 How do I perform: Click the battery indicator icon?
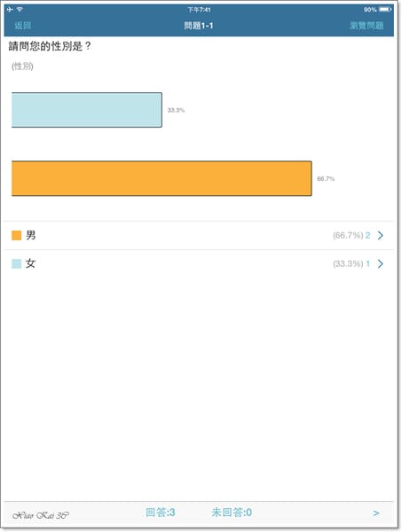(385, 10)
